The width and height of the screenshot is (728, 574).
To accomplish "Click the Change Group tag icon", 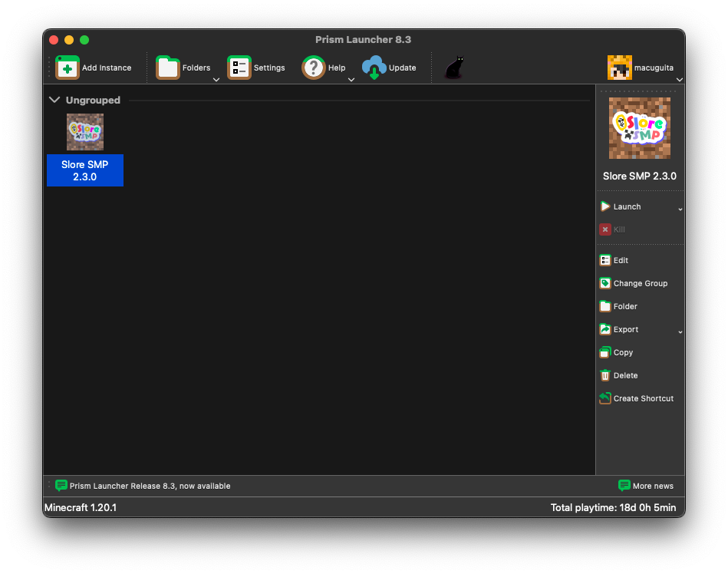I will pos(605,283).
